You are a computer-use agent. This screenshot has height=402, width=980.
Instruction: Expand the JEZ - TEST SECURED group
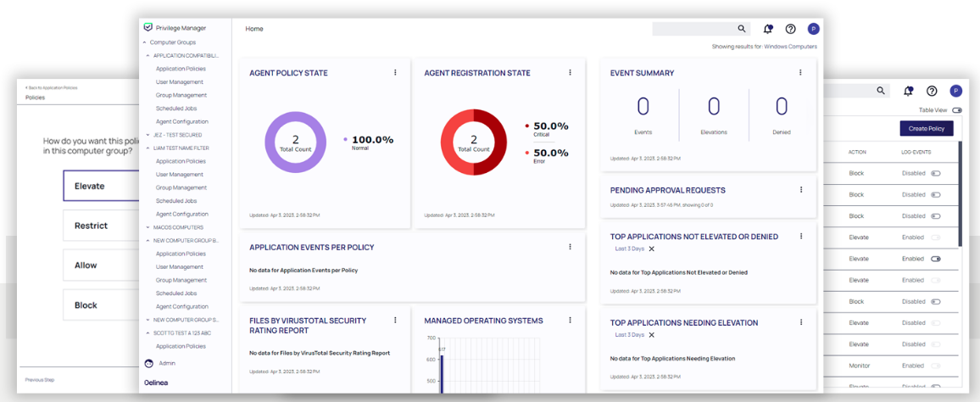148,135
